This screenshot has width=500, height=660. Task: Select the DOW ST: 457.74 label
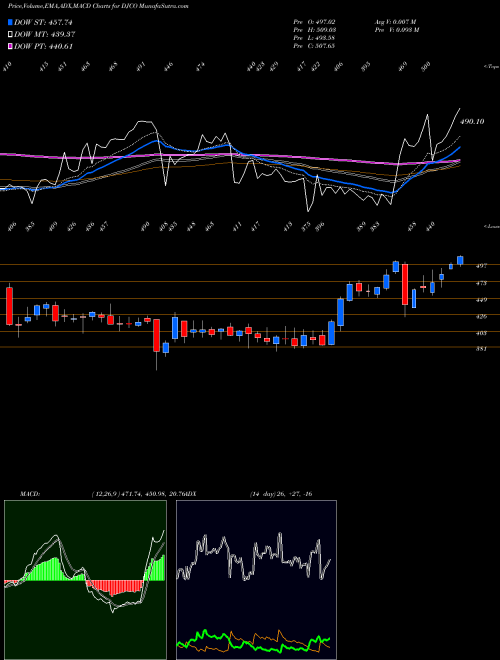pos(43,23)
